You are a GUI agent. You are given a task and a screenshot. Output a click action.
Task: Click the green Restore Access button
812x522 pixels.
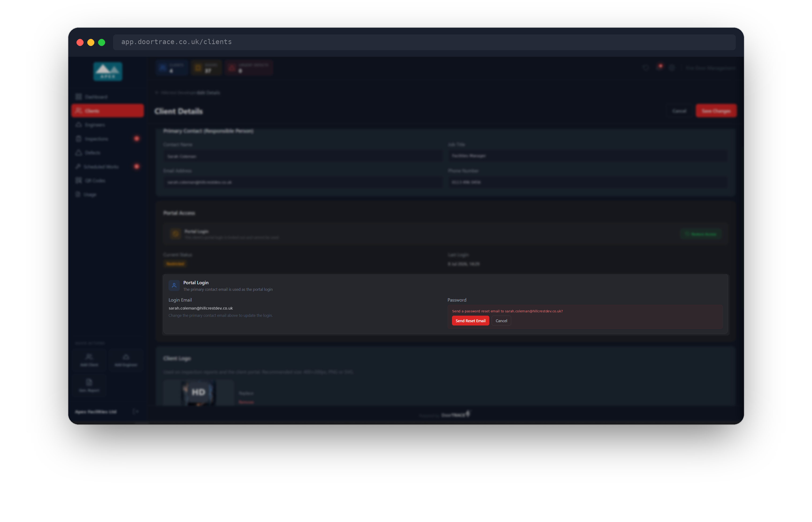pyautogui.click(x=701, y=234)
